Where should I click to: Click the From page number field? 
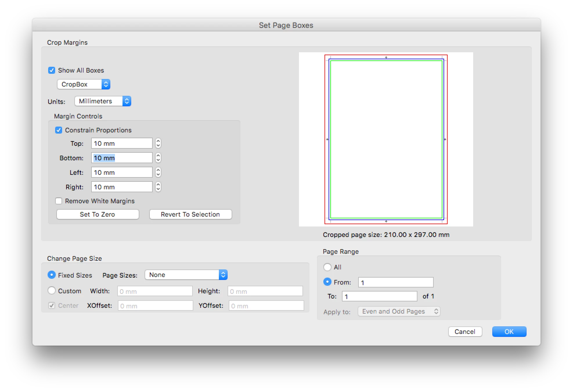[395, 282]
